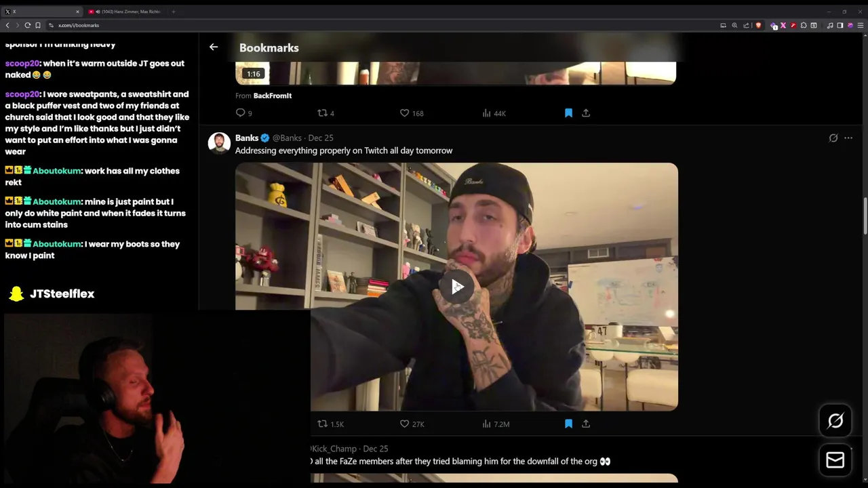The height and width of the screenshot is (488, 868).
Task: Open the Grok floating button
Action: point(835,421)
